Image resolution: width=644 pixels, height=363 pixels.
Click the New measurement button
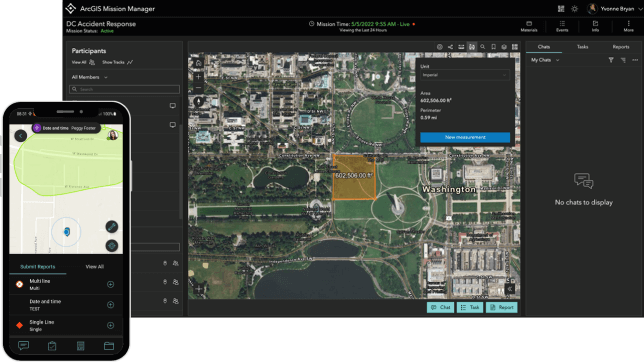coord(465,137)
